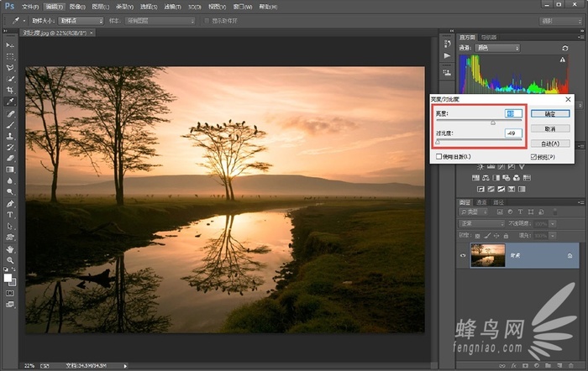
Task: Select the Eraser tool
Action: tap(10, 158)
